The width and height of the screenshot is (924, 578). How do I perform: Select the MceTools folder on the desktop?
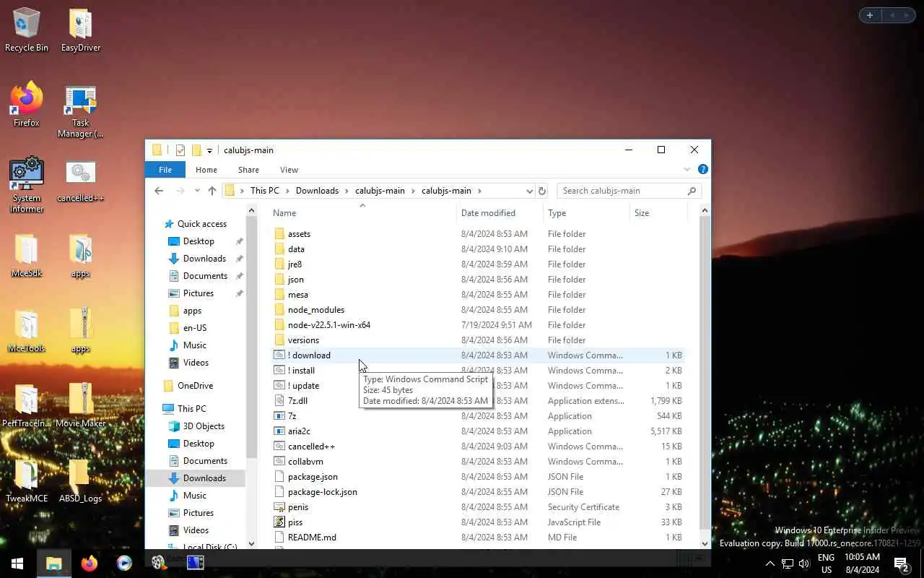point(27,330)
